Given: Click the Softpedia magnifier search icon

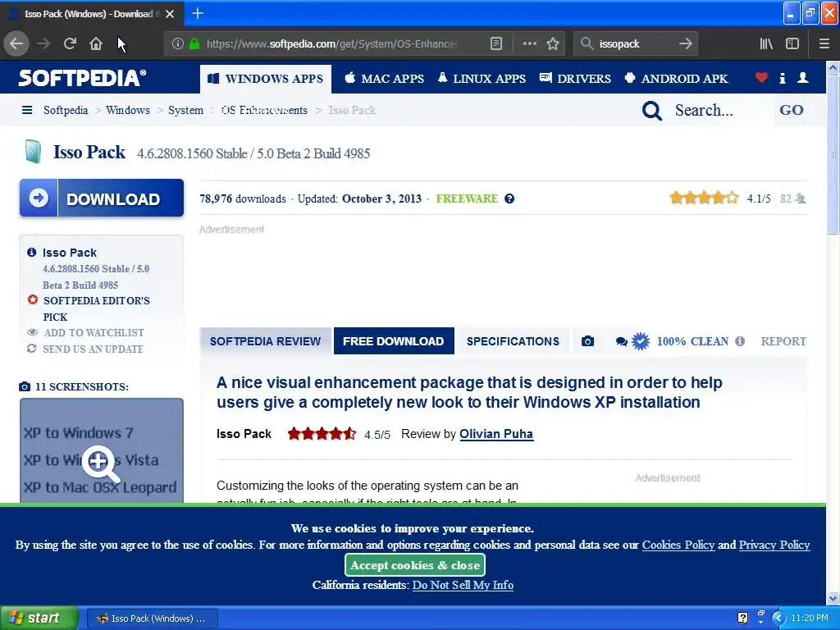Looking at the screenshot, I should pyautogui.click(x=652, y=111).
